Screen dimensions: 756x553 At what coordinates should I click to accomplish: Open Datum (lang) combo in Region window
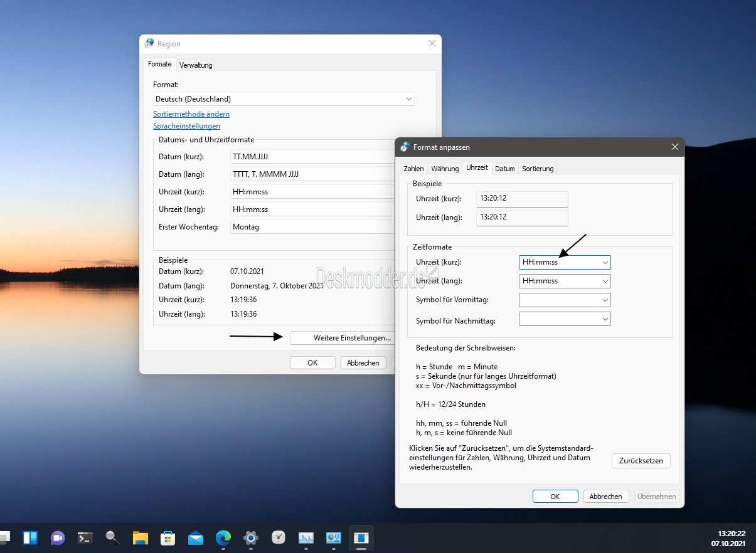(x=312, y=174)
